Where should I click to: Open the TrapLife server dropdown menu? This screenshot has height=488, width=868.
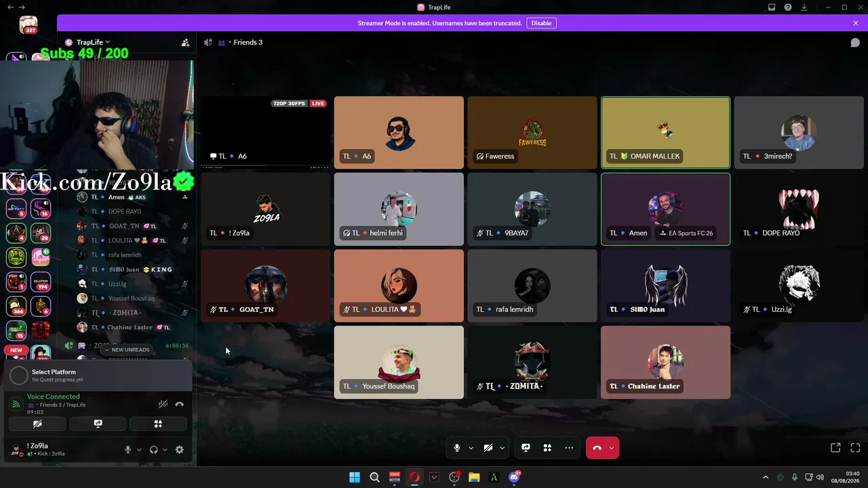[92, 42]
